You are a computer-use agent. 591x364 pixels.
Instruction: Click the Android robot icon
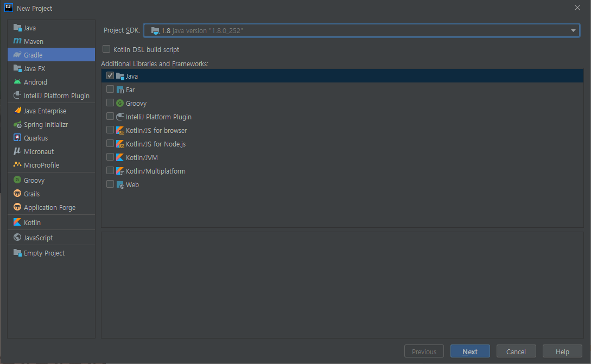[17, 82]
